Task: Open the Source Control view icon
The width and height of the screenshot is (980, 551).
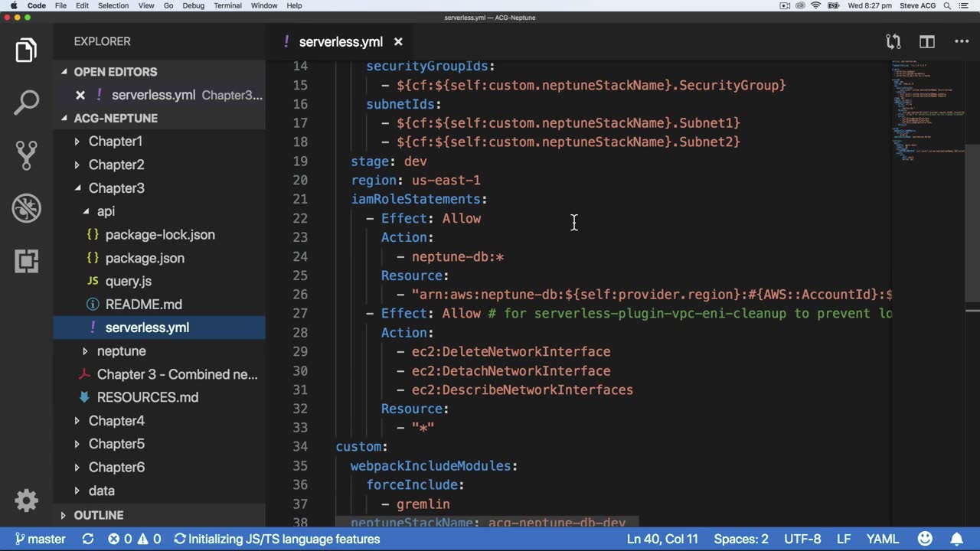Action: [x=26, y=155]
